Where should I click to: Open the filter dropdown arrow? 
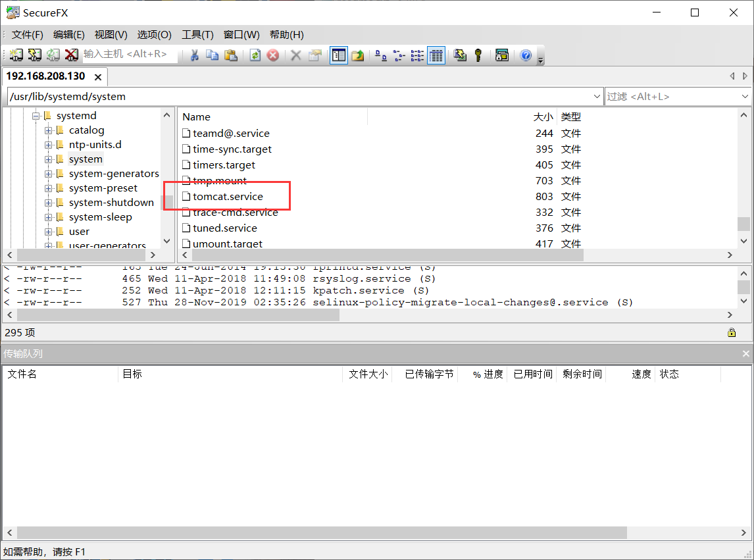(x=745, y=96)
